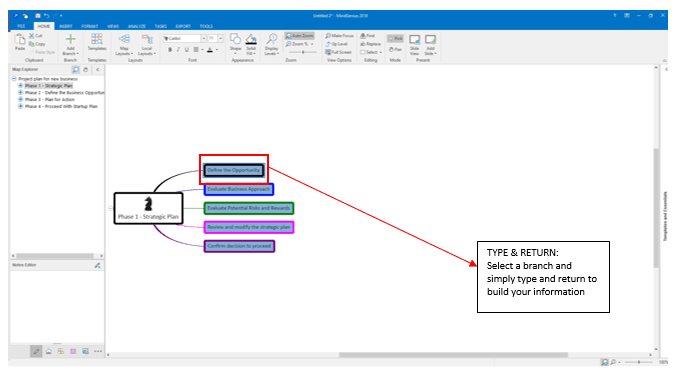Adjust the zoom slider in the ribbon
This screenshot has height=381, width=679.
[x=303, y=52]
